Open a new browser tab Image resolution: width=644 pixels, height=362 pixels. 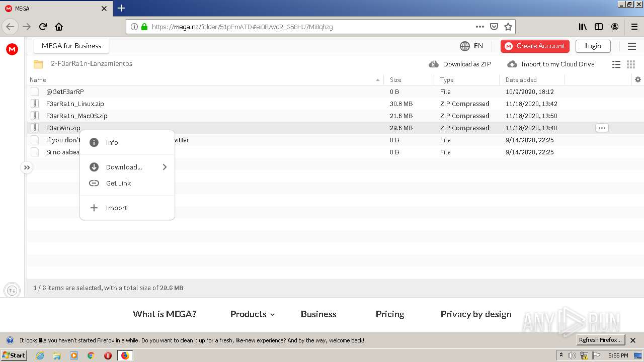pyautogui.click(x=121, y=8)
